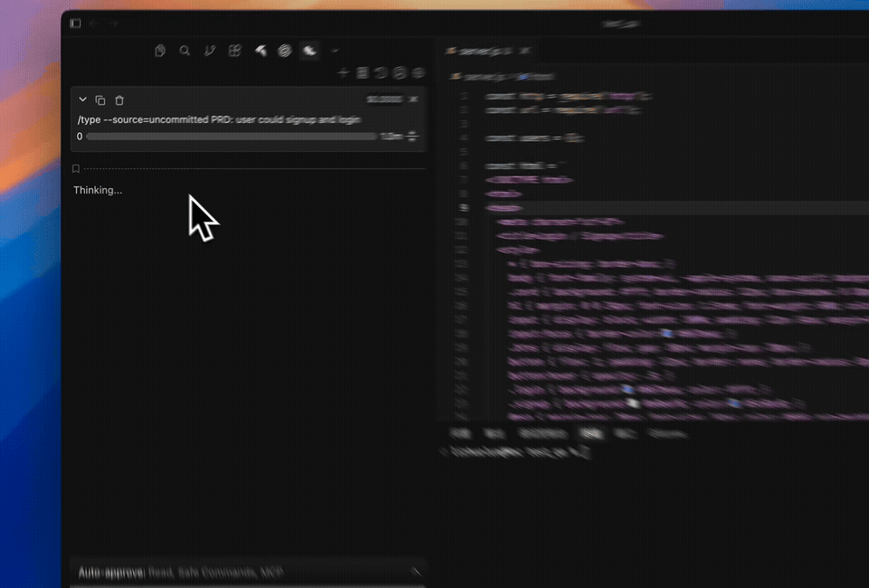The width and height of the screenshot is (869, 588).
Task: Select the search icon in the top toolbar
Action: (185, 51)
